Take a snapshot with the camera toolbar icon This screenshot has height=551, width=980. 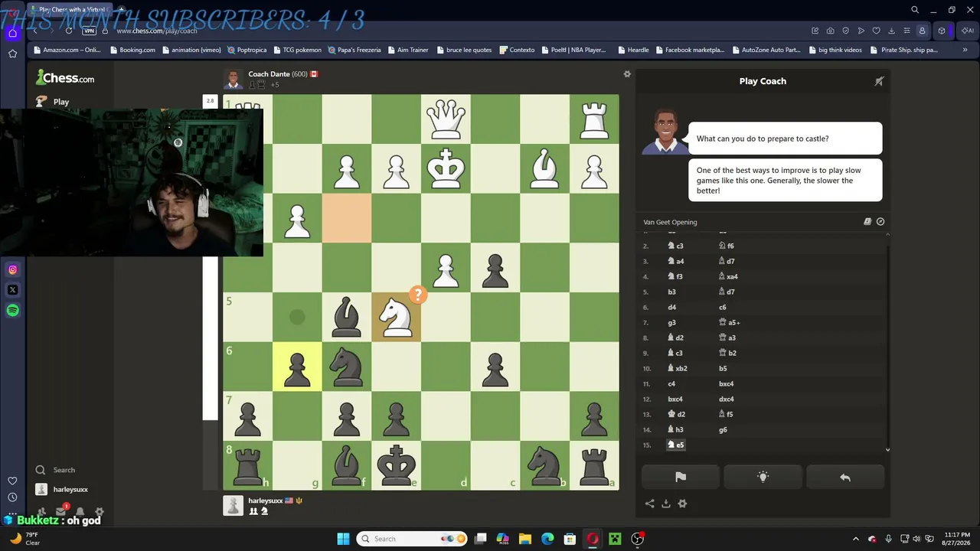(x=831, y=31)
